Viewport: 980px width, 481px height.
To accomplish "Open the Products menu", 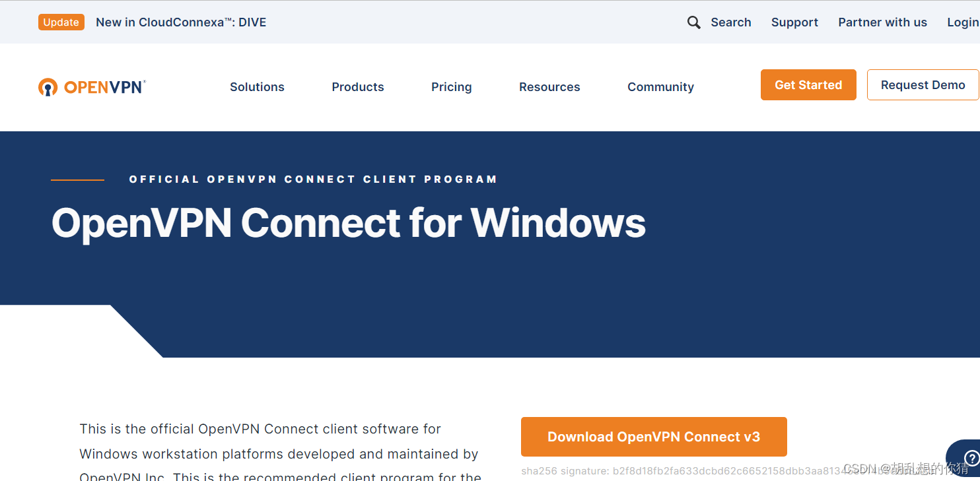I will coord(358,87).
